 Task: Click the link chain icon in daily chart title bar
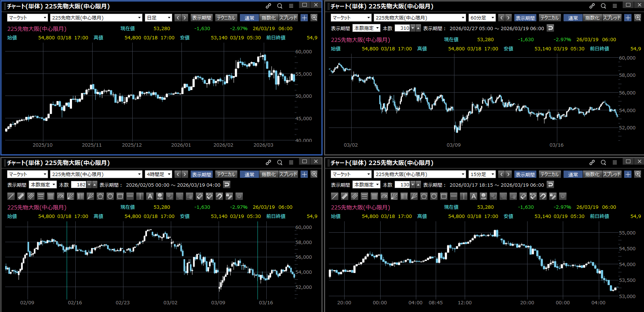click(269, 6)
